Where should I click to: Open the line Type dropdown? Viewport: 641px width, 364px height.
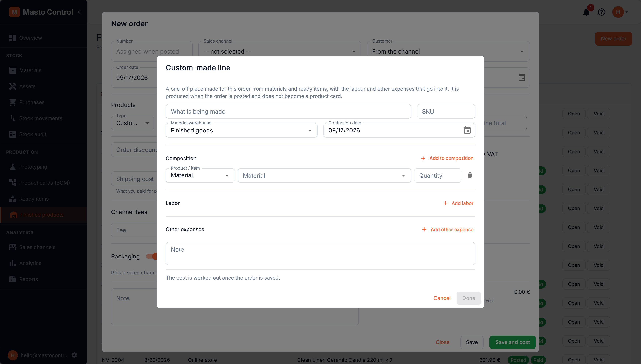(x=133, y=123)
